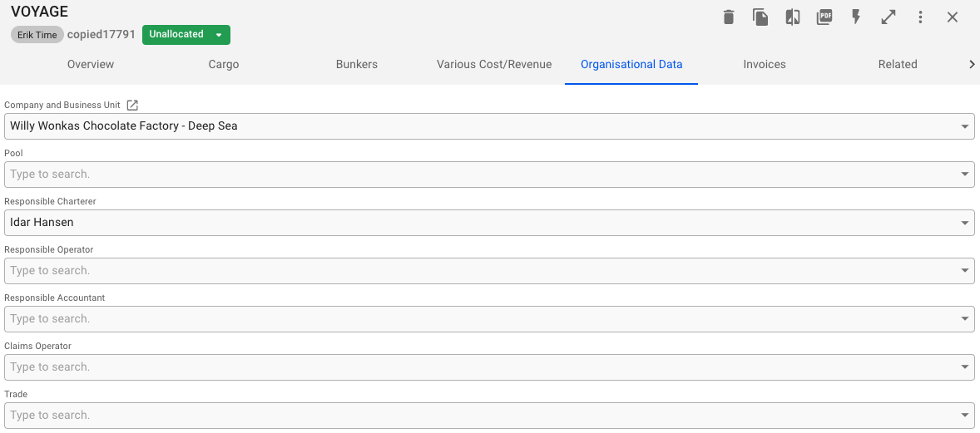The width and height of the screenshot is (980, 433).
Task: Expand panel with diagonal arrows icon
Action: pos(888,17)
